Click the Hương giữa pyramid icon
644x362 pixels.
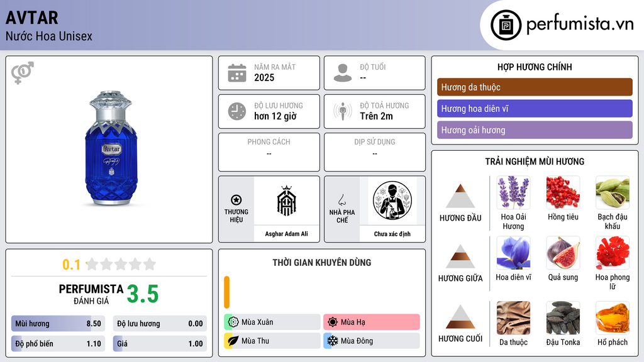[460, 256]
